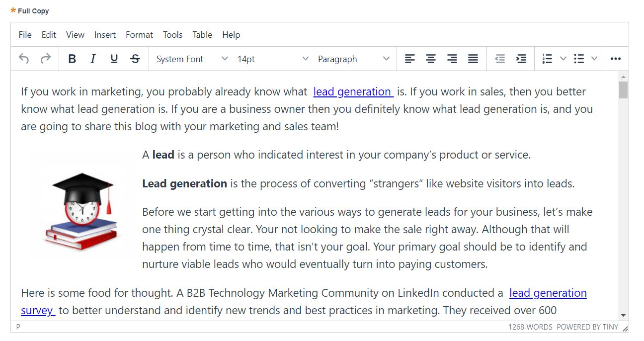
Task: Insert a numbered list
Action: point(547,59)
